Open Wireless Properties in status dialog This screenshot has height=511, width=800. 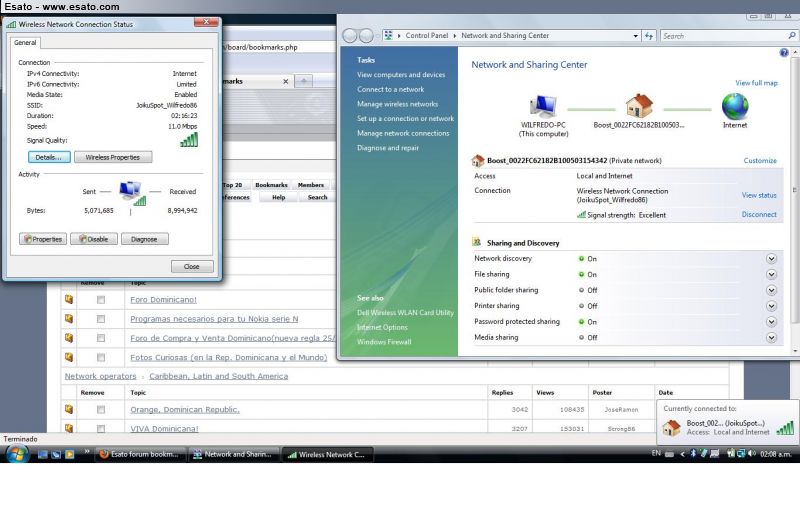[x=113, y=157]
